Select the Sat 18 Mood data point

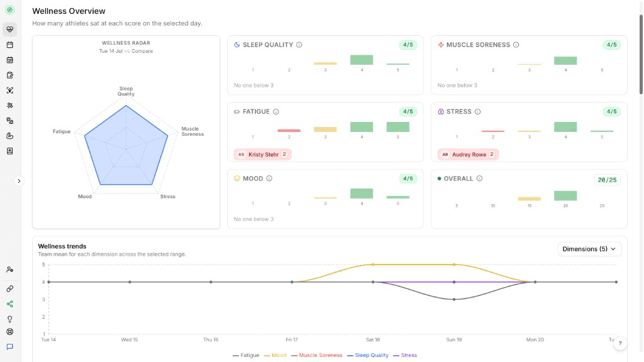pos(373,265)
